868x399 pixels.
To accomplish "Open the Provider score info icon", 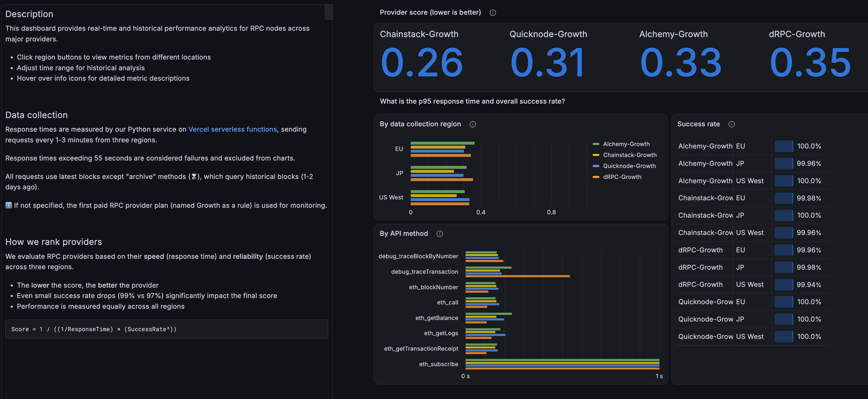I will (493, 13).
